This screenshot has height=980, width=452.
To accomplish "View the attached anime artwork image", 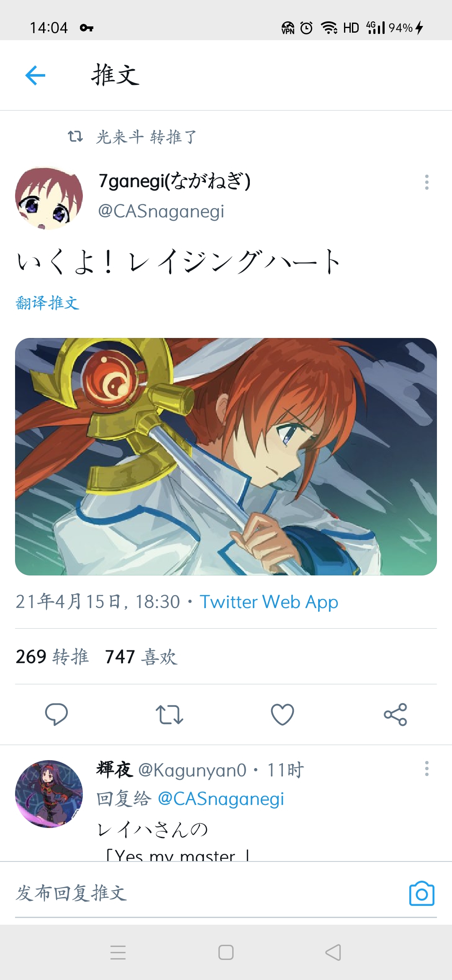I will [226, 456].
